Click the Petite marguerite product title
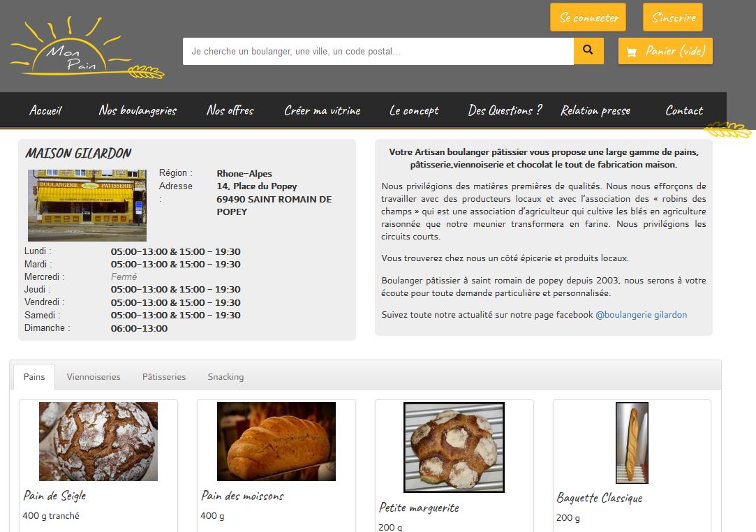The width and height of the screenshot is (756, 532). pos(419,508)
